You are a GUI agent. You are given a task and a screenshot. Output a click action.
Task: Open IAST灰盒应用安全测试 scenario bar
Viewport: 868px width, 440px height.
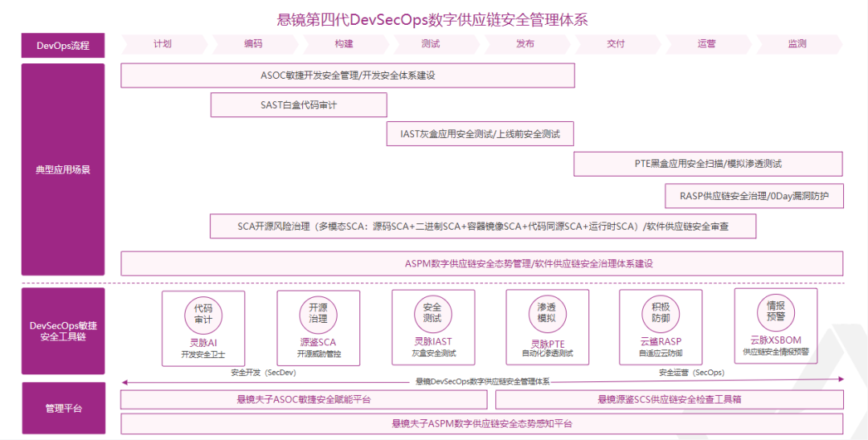480,134
